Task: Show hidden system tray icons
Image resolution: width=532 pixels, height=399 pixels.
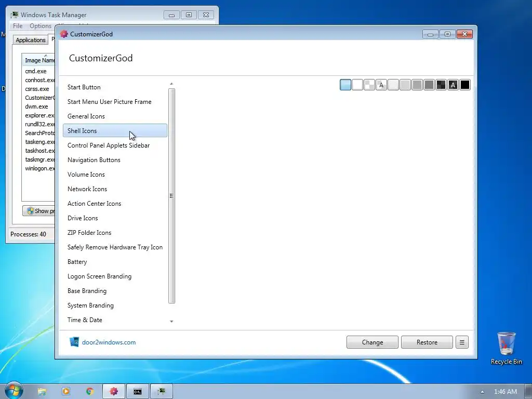Action: click(482, 392)
